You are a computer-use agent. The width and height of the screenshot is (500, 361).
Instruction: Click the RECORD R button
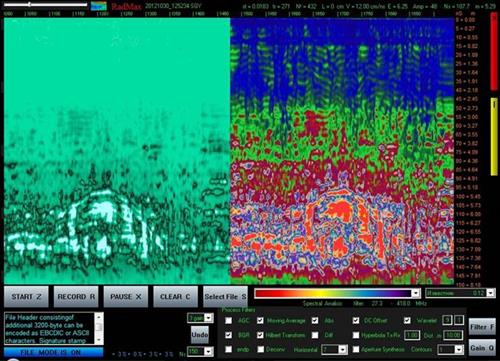pos(76,297)
